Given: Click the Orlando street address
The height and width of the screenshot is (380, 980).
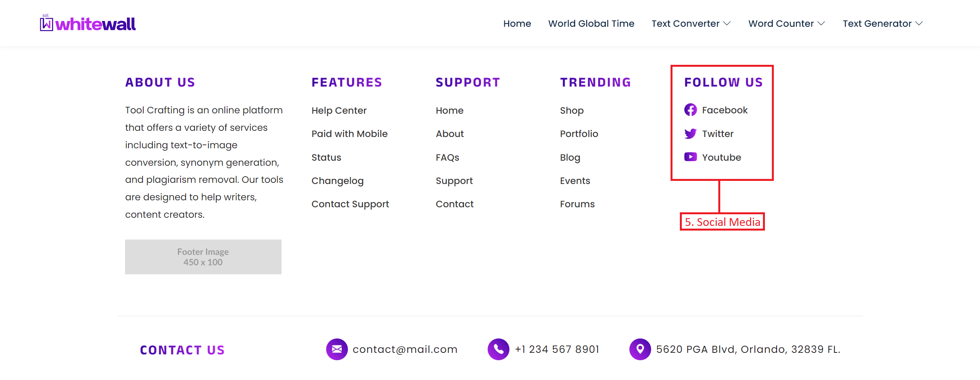Looking at the screenshot, I should click(x=748, y=349).
